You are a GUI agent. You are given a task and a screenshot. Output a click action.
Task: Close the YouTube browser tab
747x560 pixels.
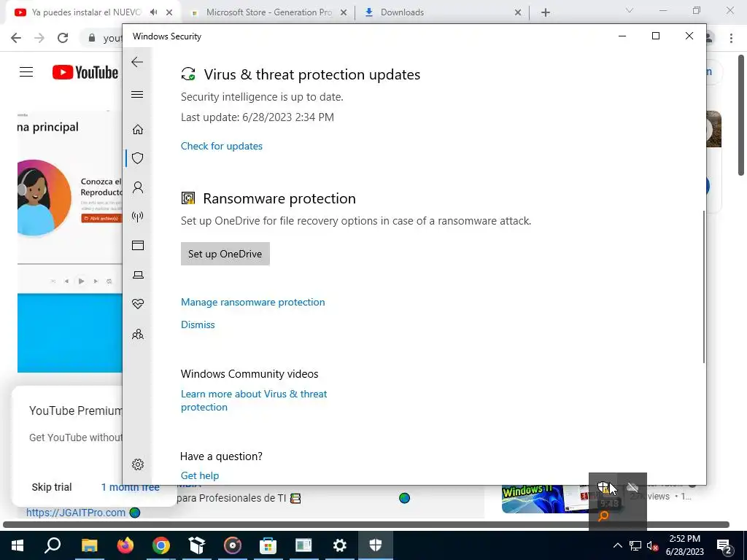click(169, 12)
